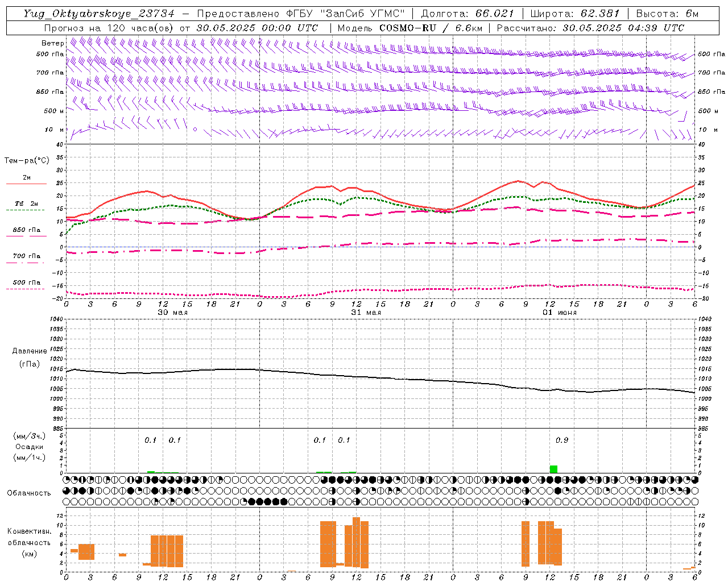Click the Давление pressure panel label
The height and width of the screenshot is (582, 728).
(x=30, y=351)
